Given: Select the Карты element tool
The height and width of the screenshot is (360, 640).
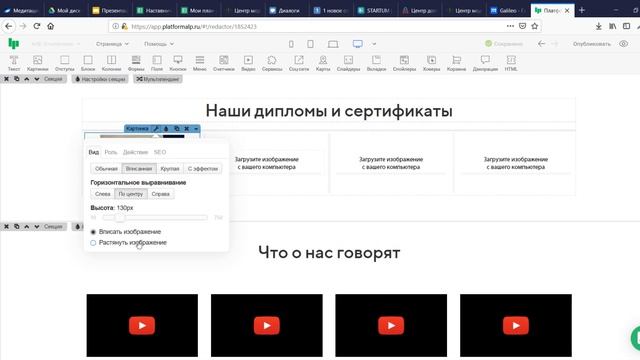Looking at the screenshot, I should pos(323,63).
